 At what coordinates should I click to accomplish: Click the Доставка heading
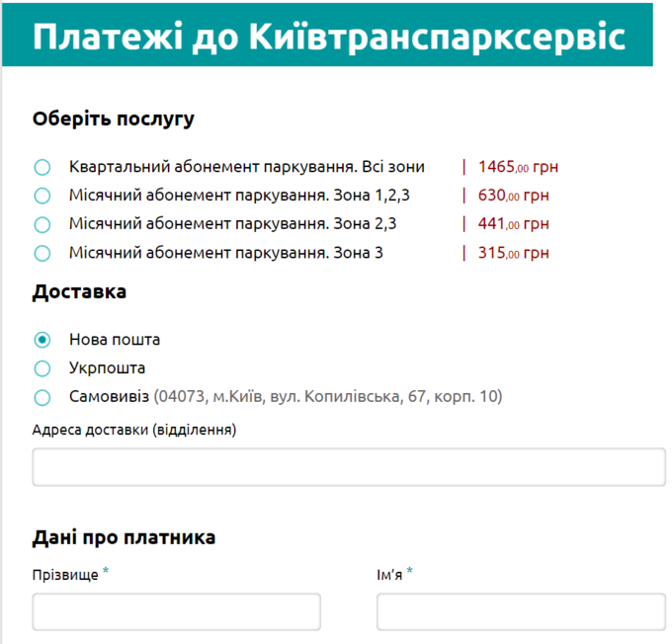click(x=79, y=292)
